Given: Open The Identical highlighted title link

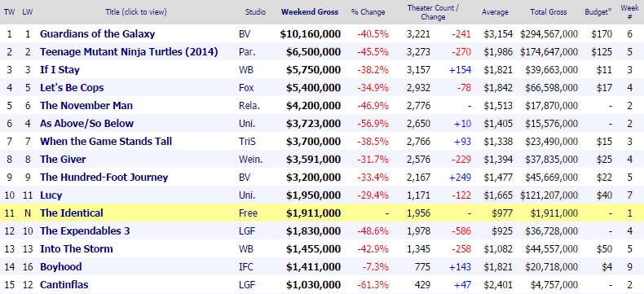Looking at the screenshot, I should pyautogui.click(x=72, y=213).
